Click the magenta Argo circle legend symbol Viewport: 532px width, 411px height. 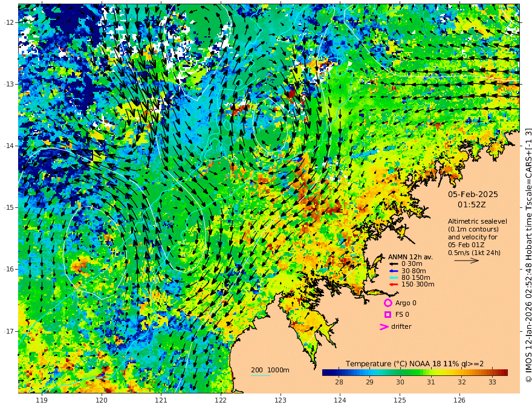(x=388, y=303)
